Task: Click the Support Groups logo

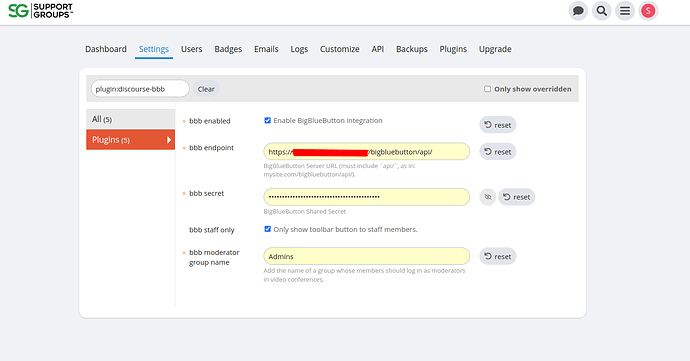Action: (x=40, y=11)
